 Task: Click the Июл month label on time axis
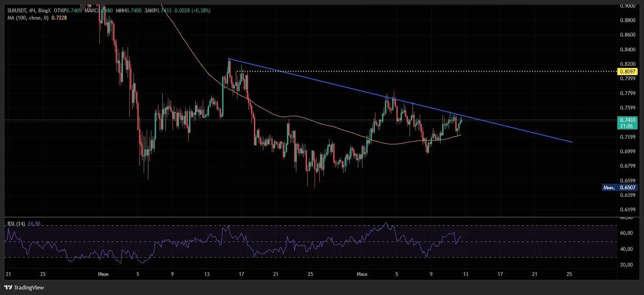pyautogui.click(x=362, y=274)
